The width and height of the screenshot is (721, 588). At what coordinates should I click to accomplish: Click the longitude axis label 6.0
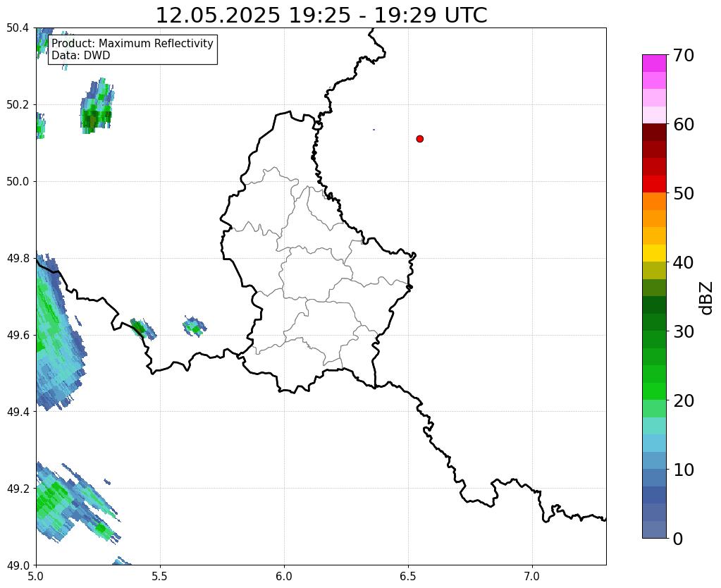point(284,576)
